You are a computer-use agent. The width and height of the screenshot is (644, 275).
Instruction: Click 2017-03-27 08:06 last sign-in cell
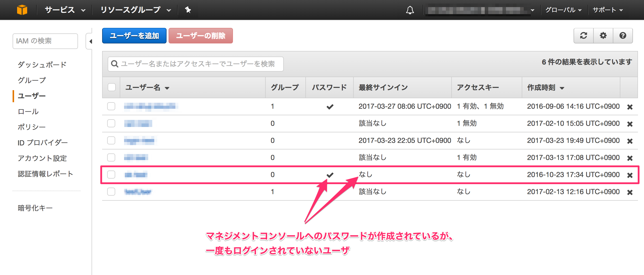(x=405, y=106)
